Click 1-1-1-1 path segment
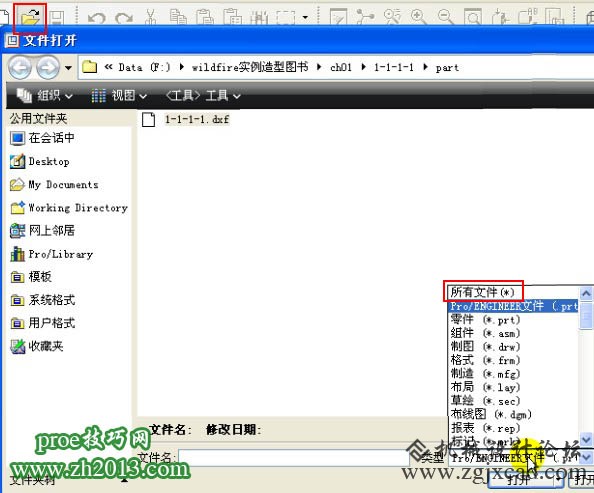The width and height of the screenshot is (594, 493). 394,67
